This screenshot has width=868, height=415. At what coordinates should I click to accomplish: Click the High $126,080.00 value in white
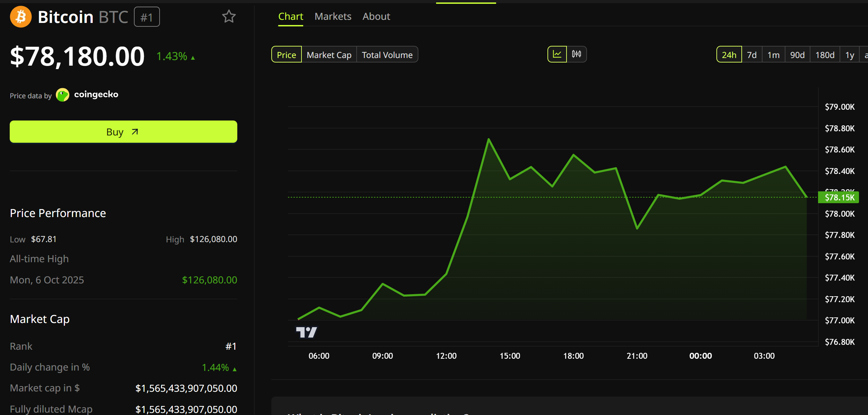(213, 239)
